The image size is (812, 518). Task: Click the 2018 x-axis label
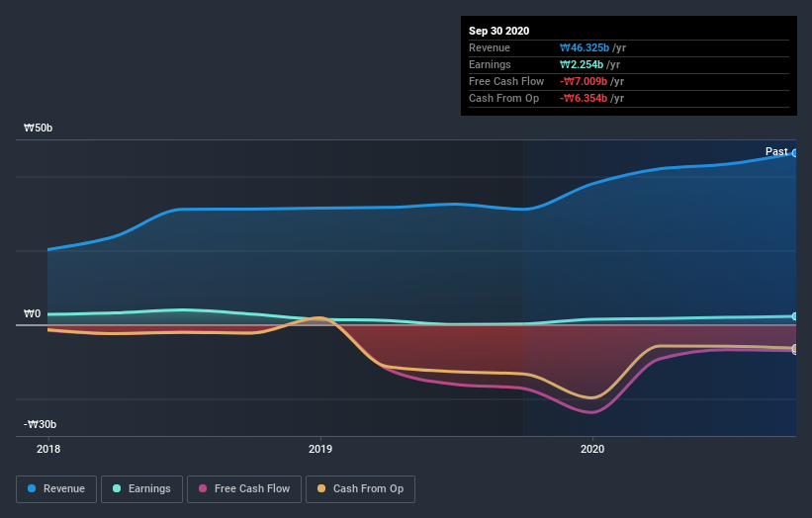tap(48, 449)
